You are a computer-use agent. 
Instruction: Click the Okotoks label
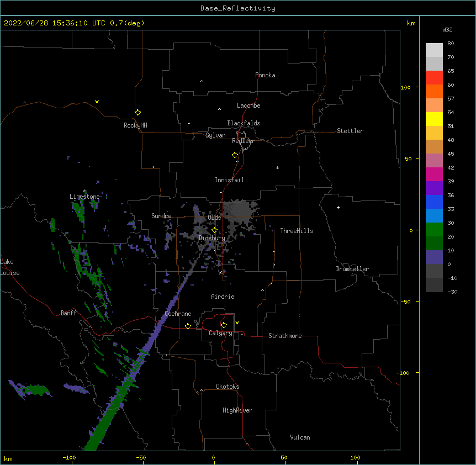tap(228, 387)
